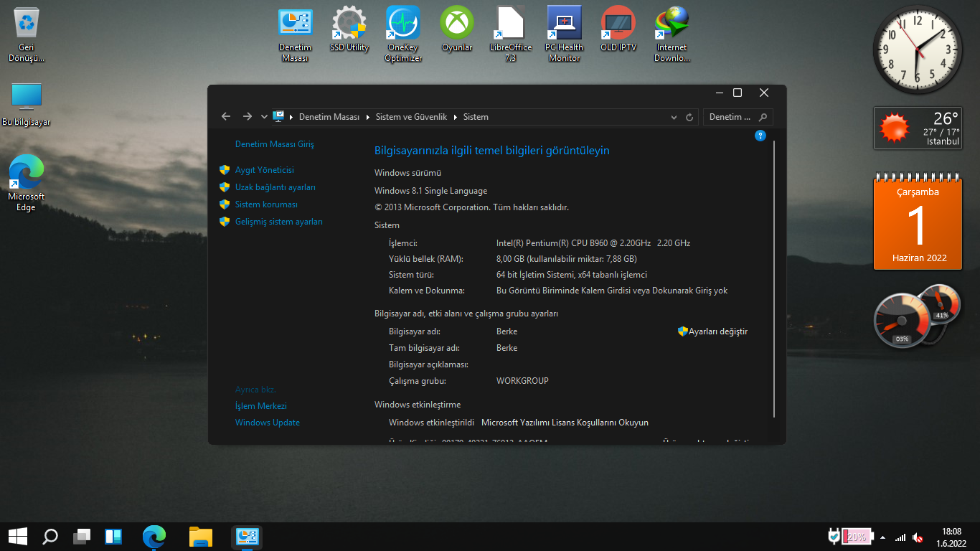Screen dimensions: 980x551
Task: Read Microsoft Yazılımı Lisans Koşullarını Okuyun
Action: pos(565,423)
